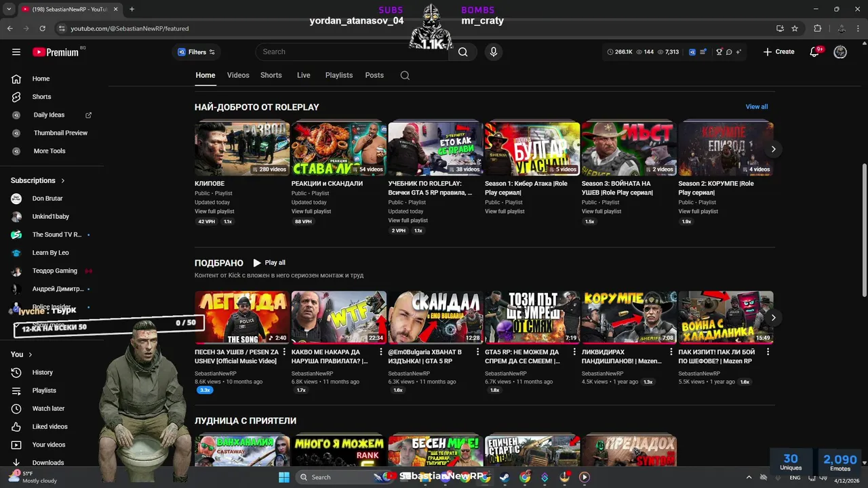Expand the You section
Image resolution: width=868 pixels, height=488 pixels.
22,354
